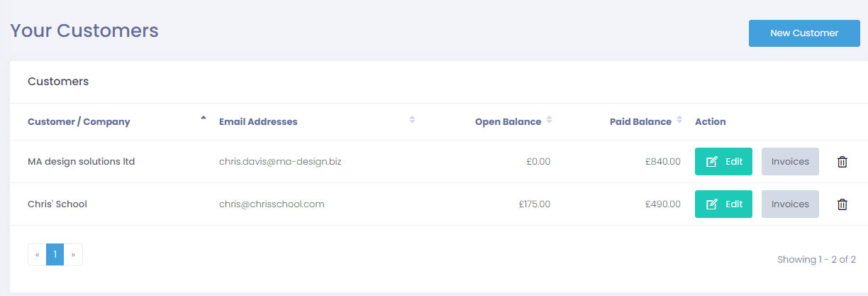Select the Chris' School customer name
This screenshot has height=296, width=868.
[x=57, y=204]
